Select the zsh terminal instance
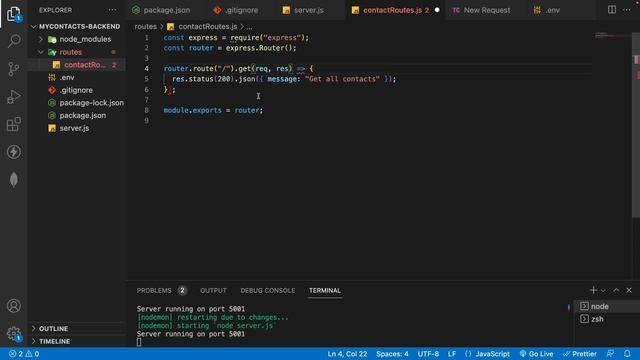Viewport: 640px width, 360px height. click(x=607, y=319)
